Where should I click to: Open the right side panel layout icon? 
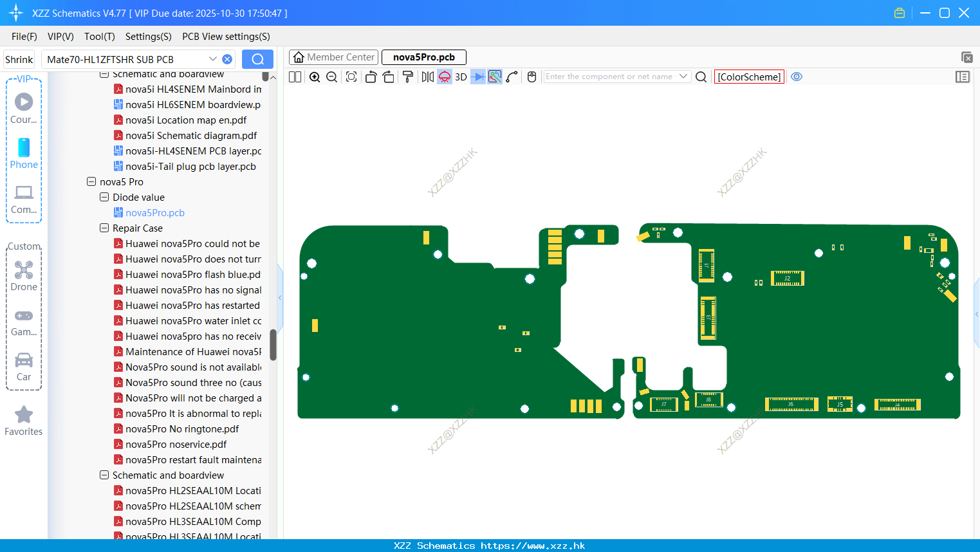tap(963, 77)
